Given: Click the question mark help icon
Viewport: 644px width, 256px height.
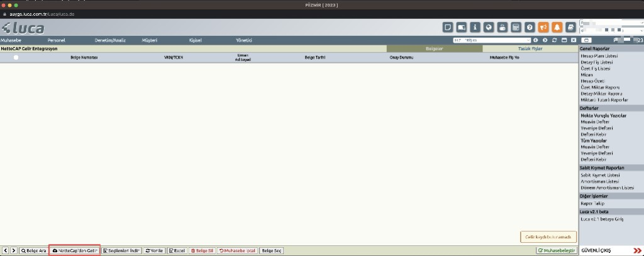Looking at the screenshot, I should point(530,27).
